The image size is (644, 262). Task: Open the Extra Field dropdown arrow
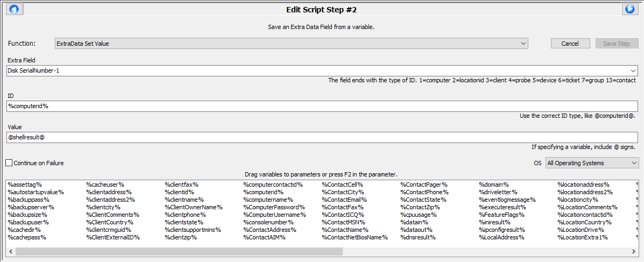(633, 71)
